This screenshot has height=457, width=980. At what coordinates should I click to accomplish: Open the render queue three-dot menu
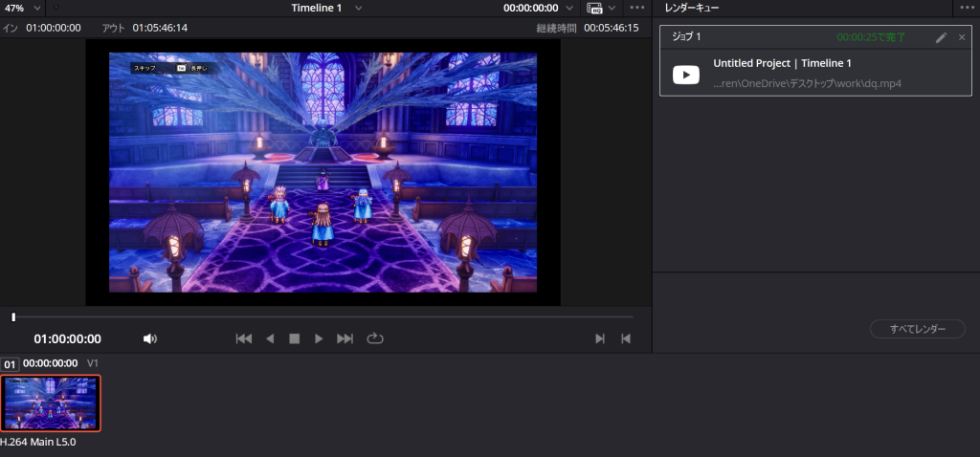click(967, 8)
